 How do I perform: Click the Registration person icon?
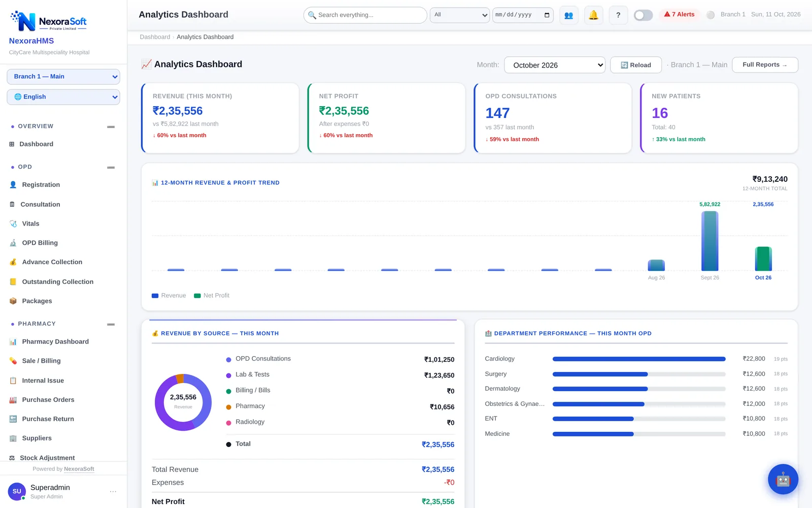point(13,185)
